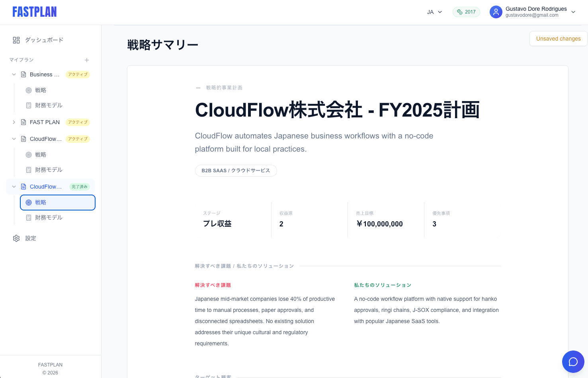
Task: Click the B2B SAAS category tag
Action: pos(236,171)
